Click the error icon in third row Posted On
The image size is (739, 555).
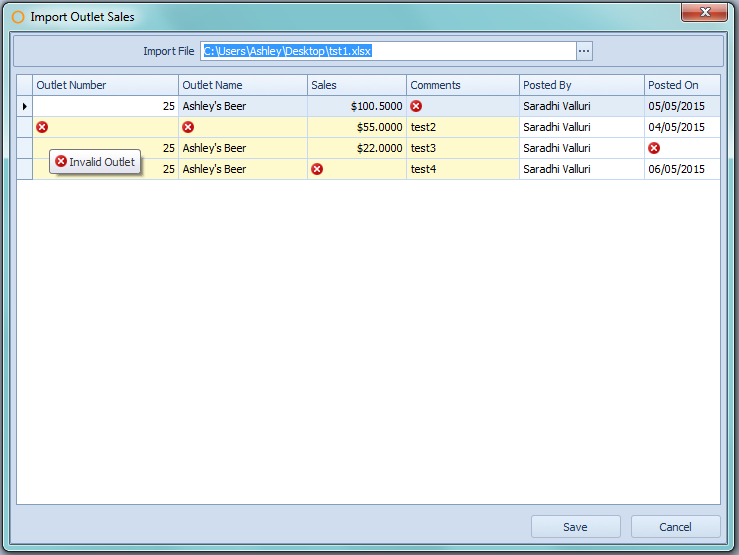[654, 148]
